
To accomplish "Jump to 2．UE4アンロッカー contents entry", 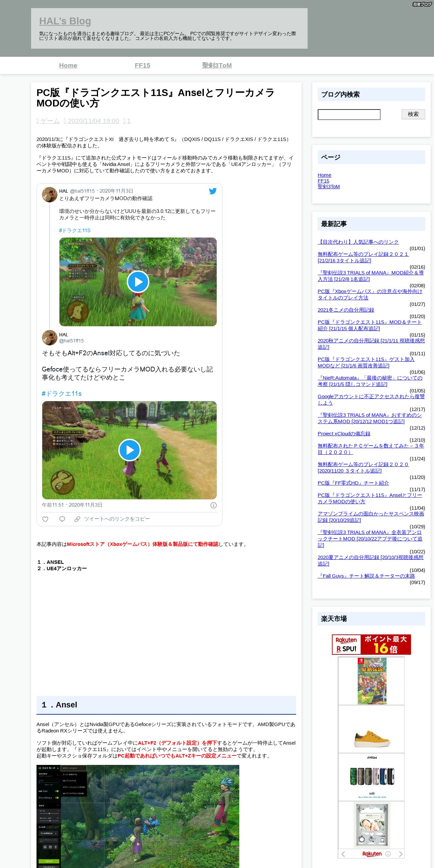I will pyautogui.click(x=62, y=569).
